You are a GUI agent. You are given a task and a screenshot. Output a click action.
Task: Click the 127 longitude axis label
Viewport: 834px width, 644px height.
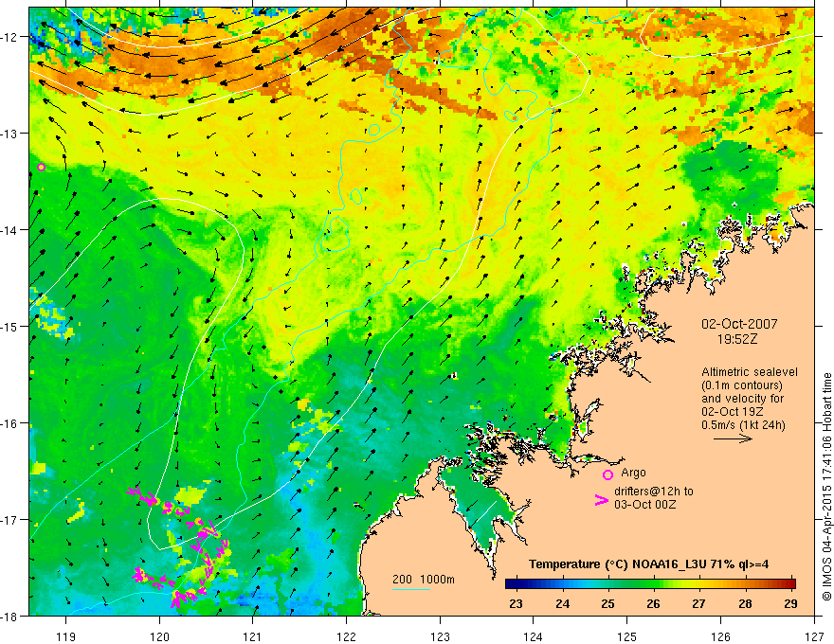tap(814, 636)
